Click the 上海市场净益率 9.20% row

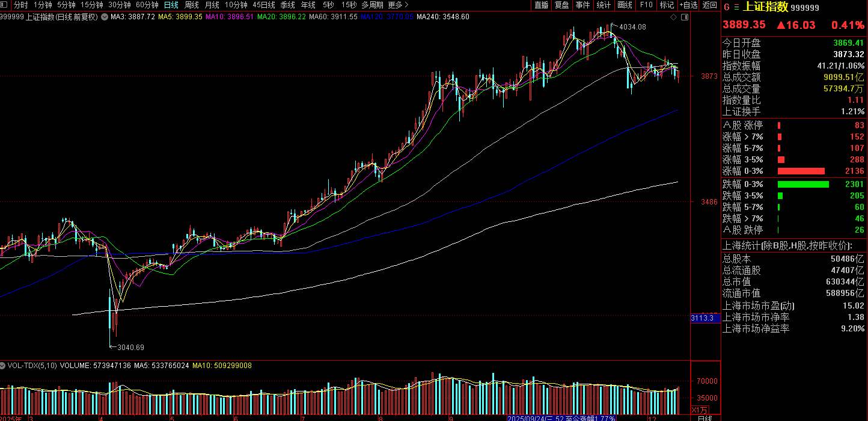coord(793,328)
